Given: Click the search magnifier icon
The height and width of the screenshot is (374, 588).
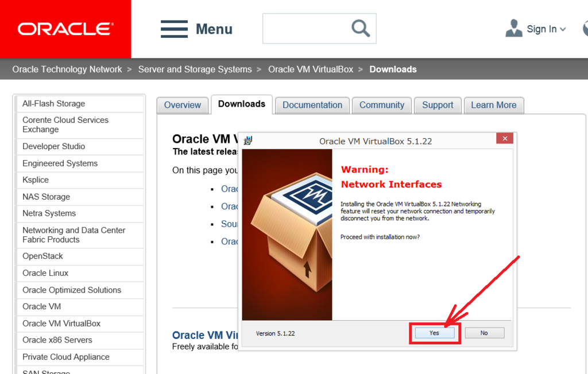Looking at the screenshot, I should [361, 29].
